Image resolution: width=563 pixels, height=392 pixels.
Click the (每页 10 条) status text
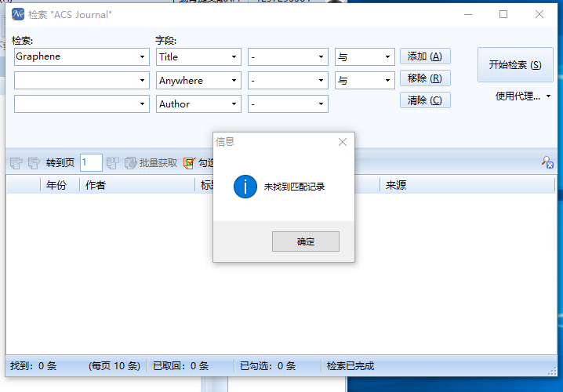[114, 366]
